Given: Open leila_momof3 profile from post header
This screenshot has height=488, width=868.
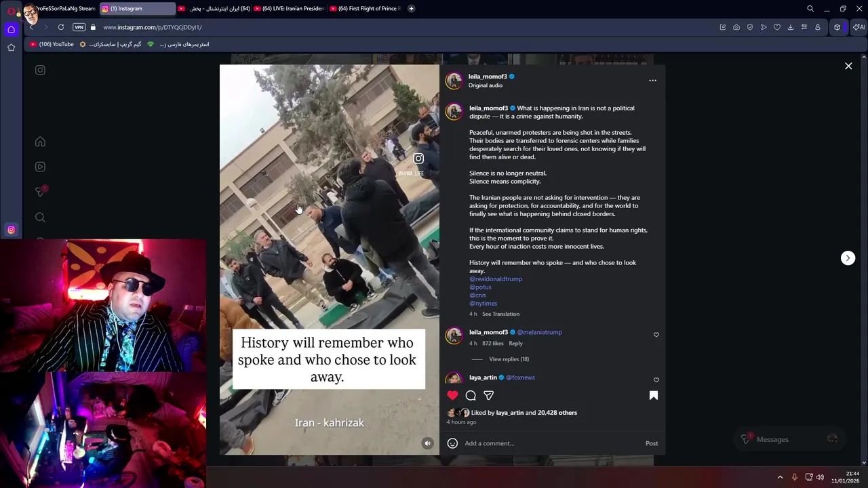Looking at the screenshot, I should point(488,77).
